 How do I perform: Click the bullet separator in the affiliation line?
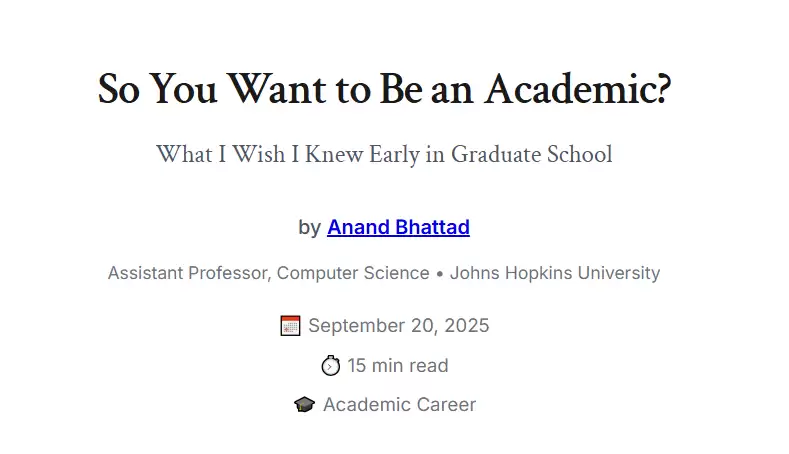coord(439,273)
